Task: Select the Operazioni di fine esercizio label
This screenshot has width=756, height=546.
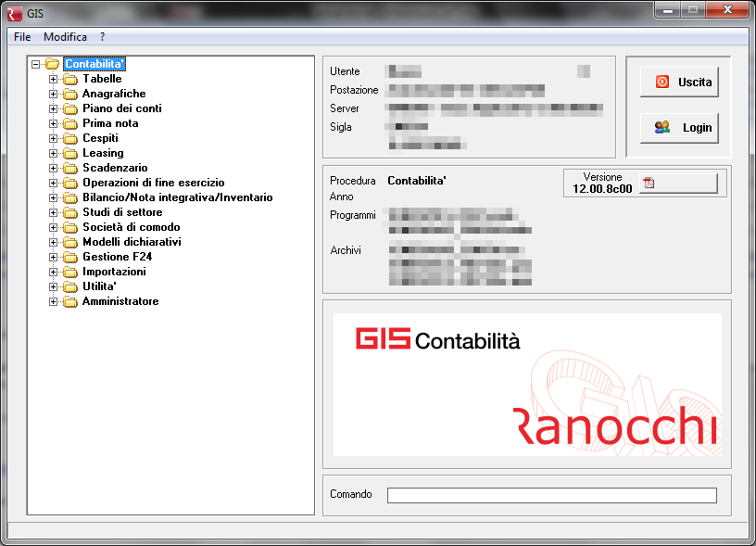Action: click(153, 183)
